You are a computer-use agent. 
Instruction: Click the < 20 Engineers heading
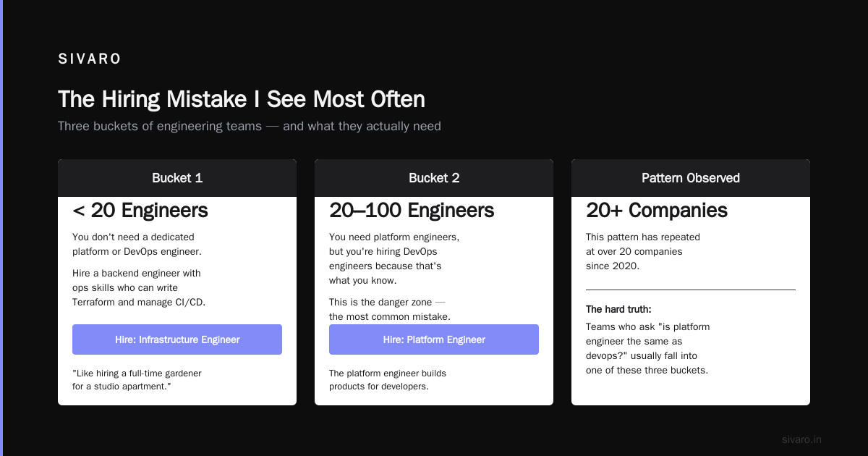pyautogui.click(x=140, y=211)
